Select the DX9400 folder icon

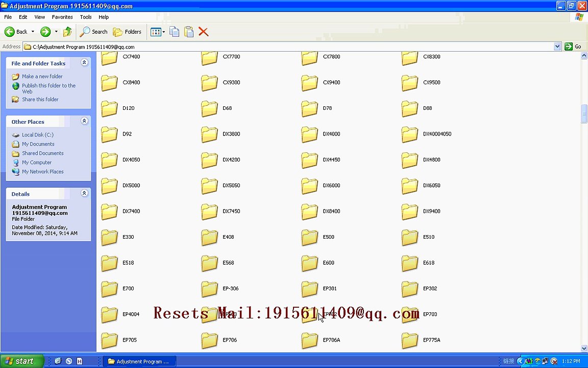[410, 212]
